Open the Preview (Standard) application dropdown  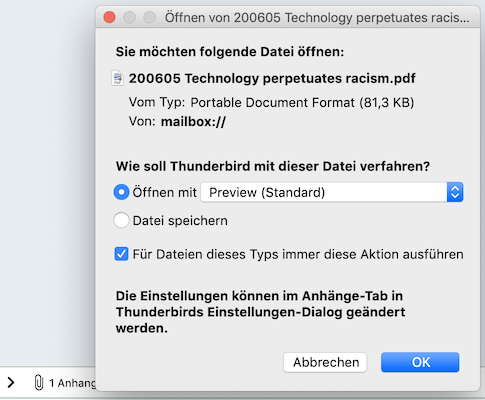pyautogui.click(x=332, y=192)
